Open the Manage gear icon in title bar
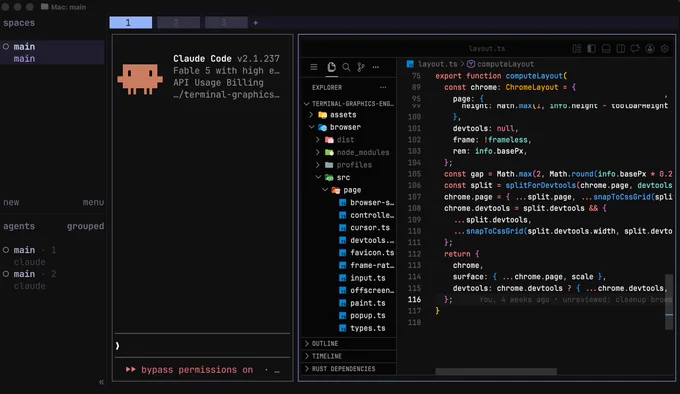 click(x=665, y=49)
